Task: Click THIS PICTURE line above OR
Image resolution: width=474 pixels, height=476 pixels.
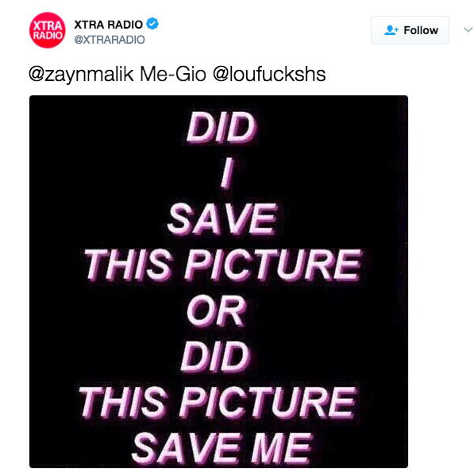Action: coord(223,265)
